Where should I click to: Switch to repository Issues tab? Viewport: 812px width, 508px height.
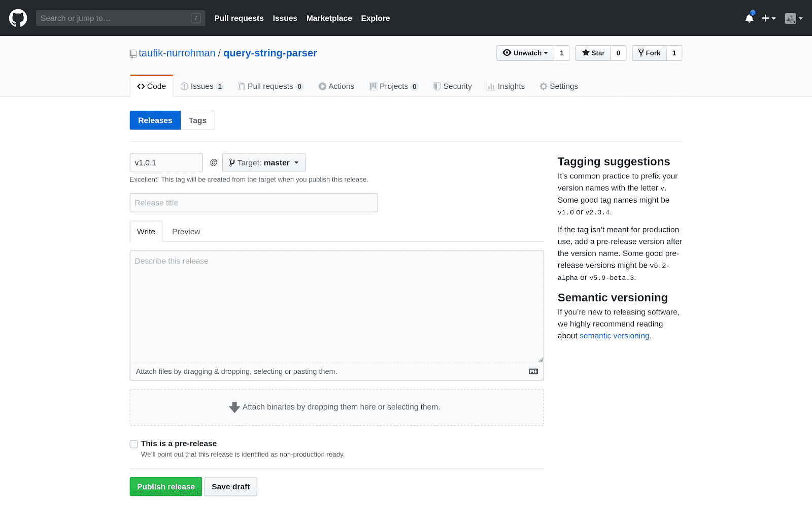coord(202,86)
